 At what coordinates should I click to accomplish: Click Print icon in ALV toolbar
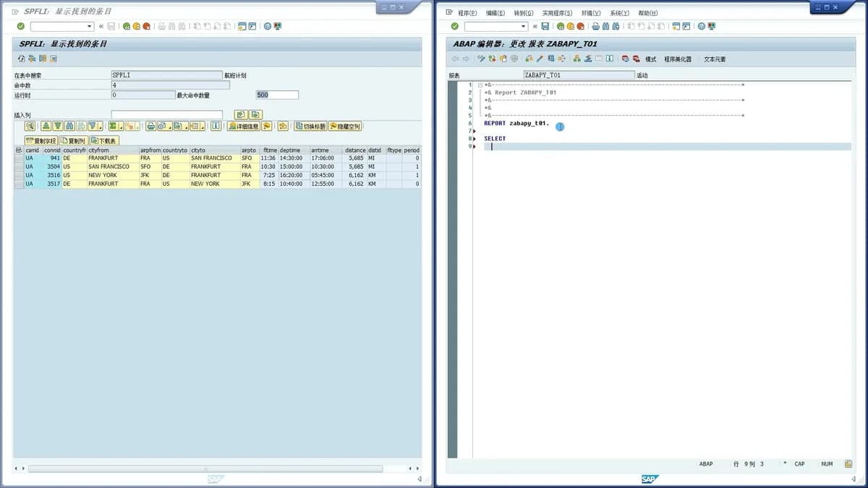coord(150,126)
